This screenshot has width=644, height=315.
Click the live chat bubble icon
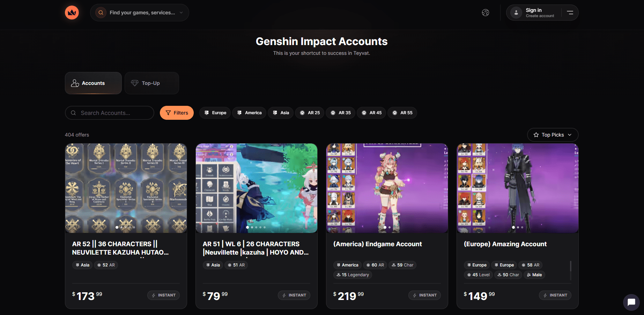click(x=631, y=302)
